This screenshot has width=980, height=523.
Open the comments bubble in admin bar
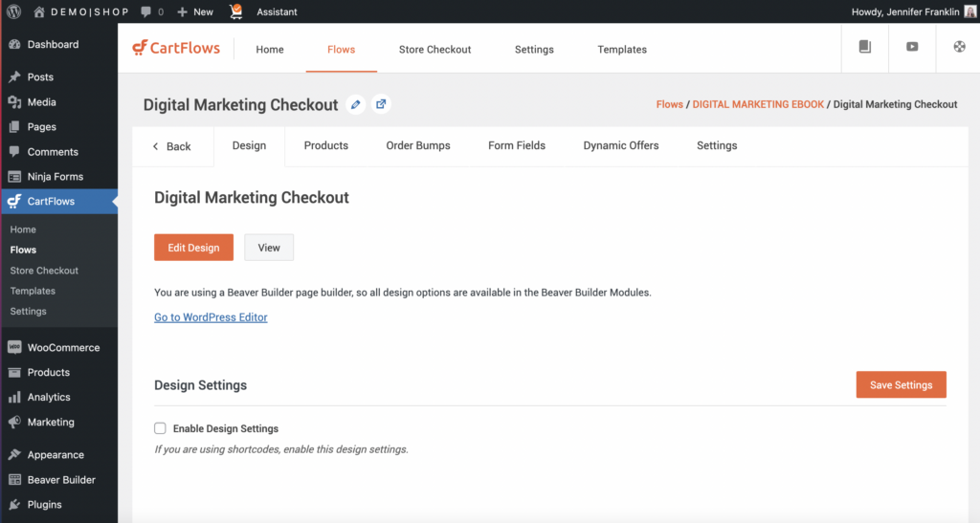(146, 11)
